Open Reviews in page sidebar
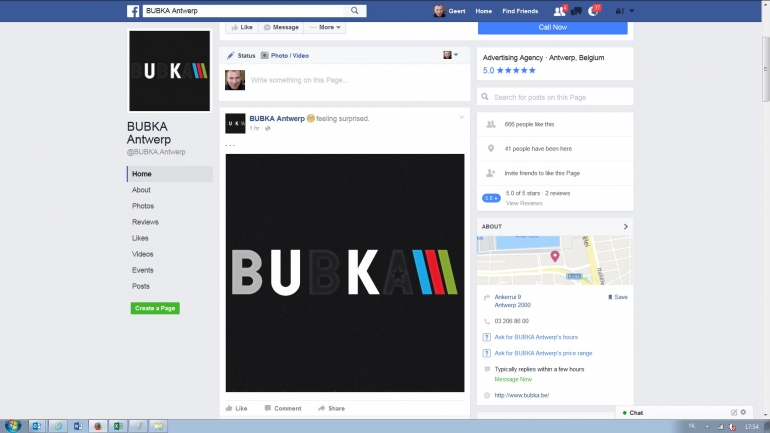The width and height of the screenshot is (770, 433). click(145, 222)
